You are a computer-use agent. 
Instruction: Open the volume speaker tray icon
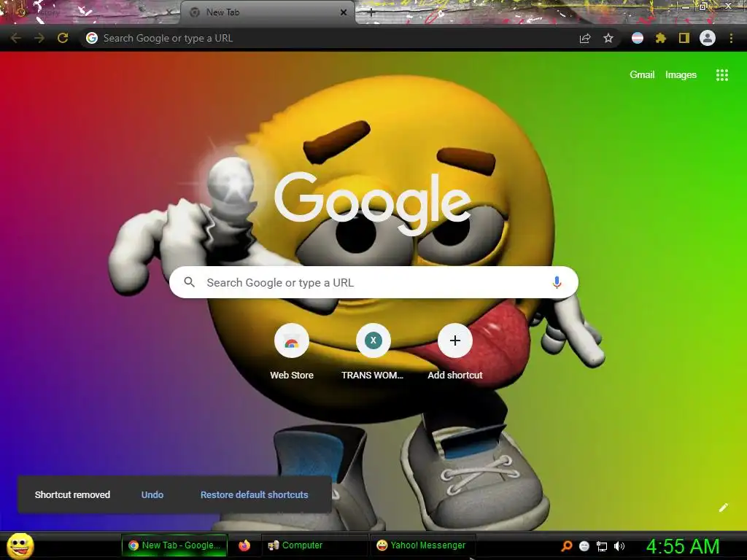click(x=619, y=546)
